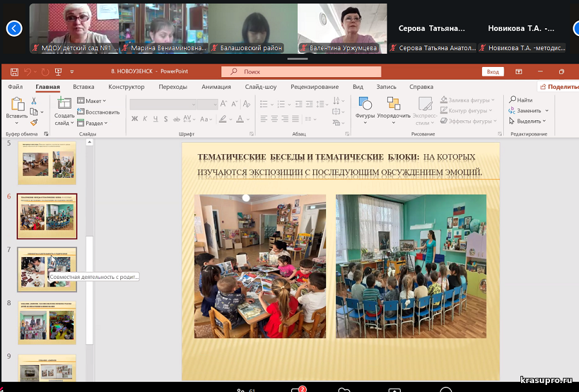The image size is (579, 392).
Task: Click the Восстановить reset button
Action: click(x=98, y=112)
